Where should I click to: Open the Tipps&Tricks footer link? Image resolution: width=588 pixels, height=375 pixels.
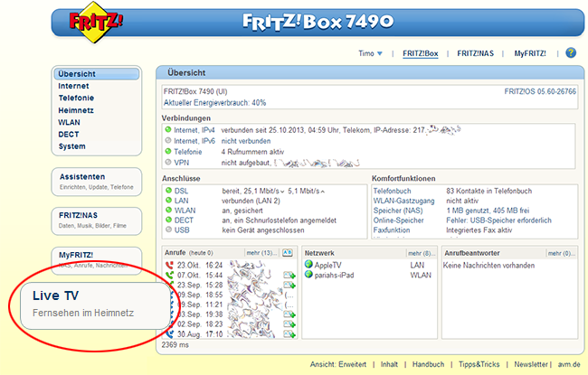[x=479, y=364]
